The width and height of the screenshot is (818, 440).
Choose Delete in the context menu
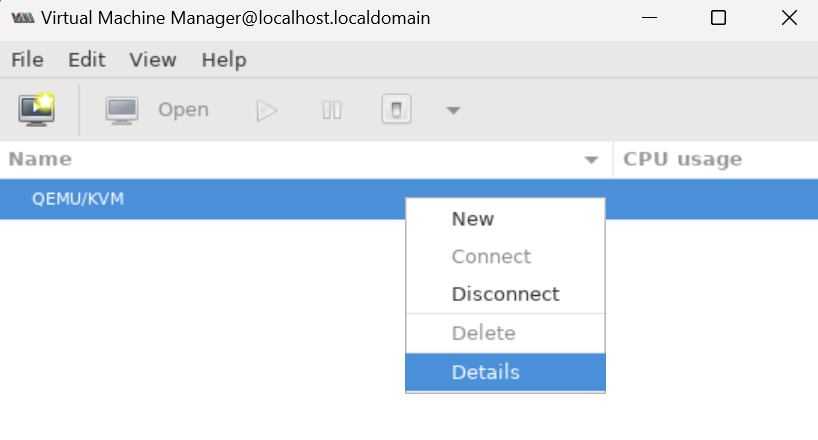[505, 333]
